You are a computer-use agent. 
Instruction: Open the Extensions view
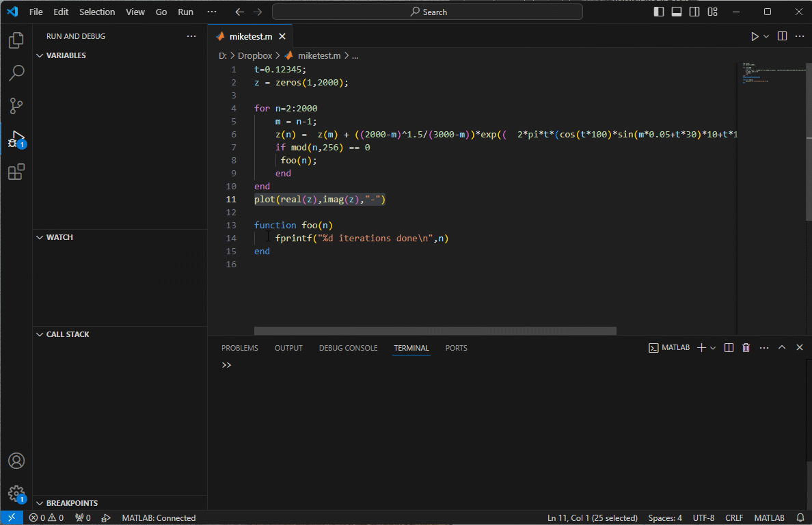coord(16,172)
